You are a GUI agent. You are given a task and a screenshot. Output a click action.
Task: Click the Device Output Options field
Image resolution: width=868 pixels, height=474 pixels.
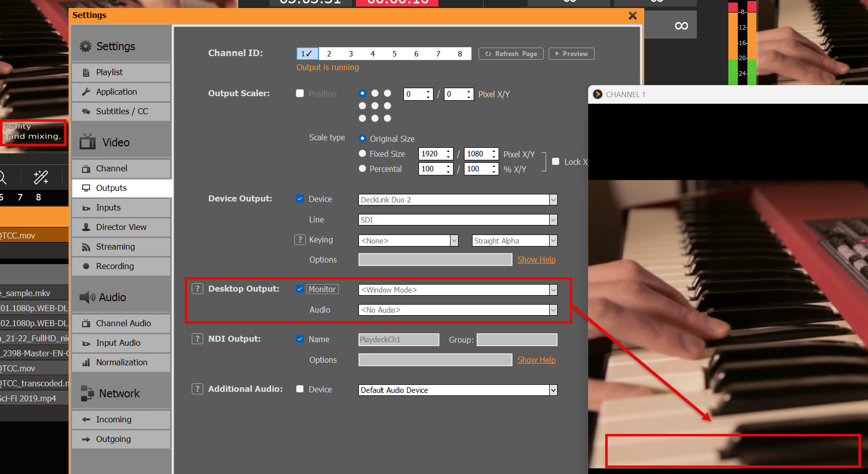[435, 260]
